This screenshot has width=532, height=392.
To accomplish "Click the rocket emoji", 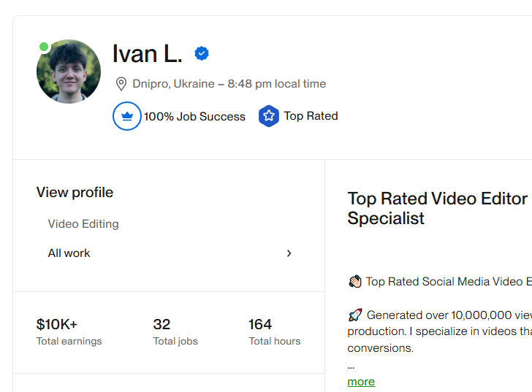I will [x=355, y=315].
